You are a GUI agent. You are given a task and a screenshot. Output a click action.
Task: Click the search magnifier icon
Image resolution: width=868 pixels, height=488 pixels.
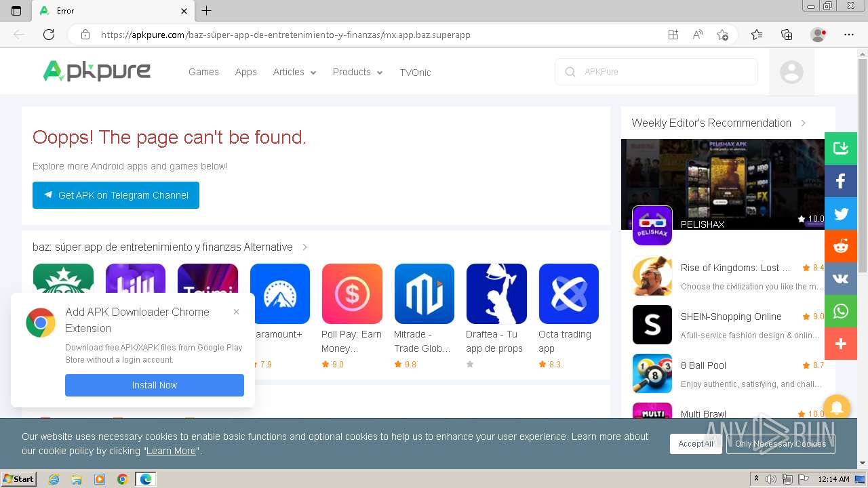pyautogui.click(x=570, y=72)
